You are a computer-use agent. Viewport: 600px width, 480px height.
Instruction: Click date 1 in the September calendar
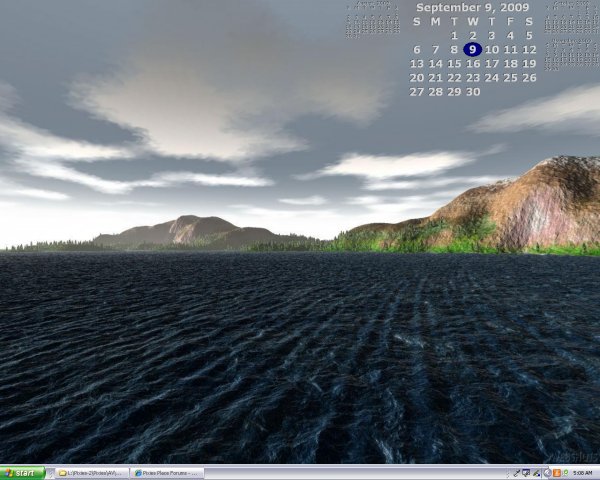[x=454, y=35]
